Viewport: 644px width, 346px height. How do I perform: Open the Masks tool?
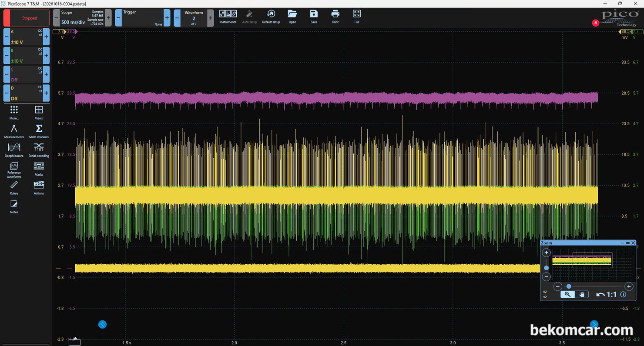pos(39,169)
